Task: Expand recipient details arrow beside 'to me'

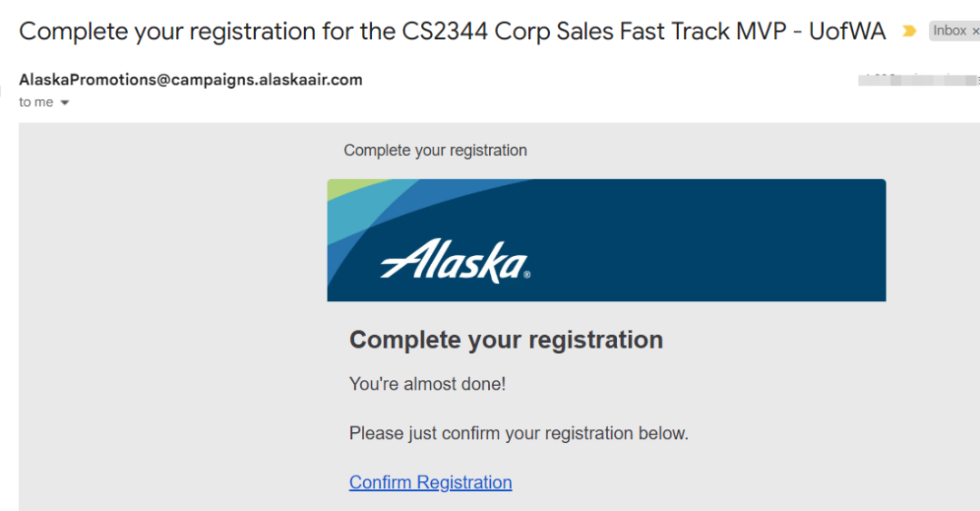Action: point(64,103)
